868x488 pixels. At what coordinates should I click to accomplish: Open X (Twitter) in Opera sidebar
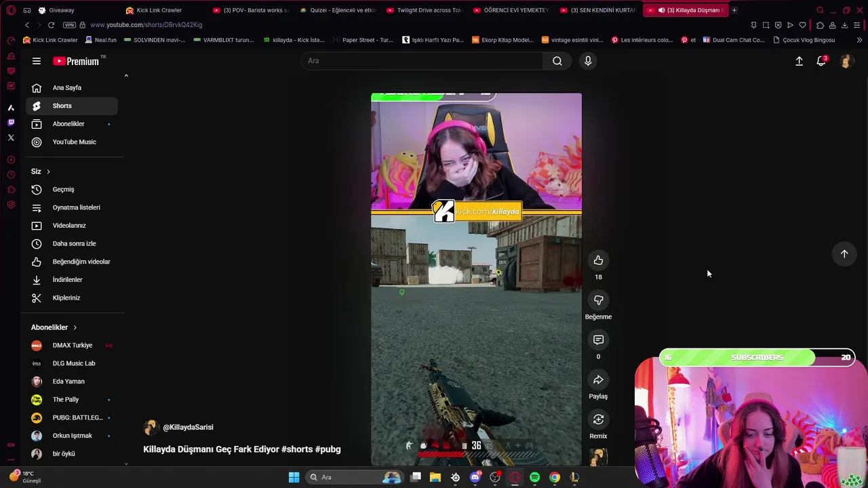[x=11, y=138]
